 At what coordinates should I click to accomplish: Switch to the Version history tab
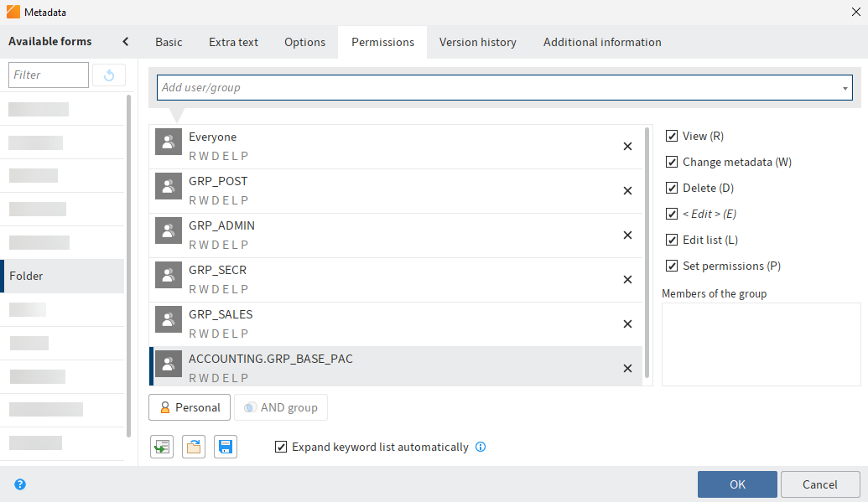[477, 41]
